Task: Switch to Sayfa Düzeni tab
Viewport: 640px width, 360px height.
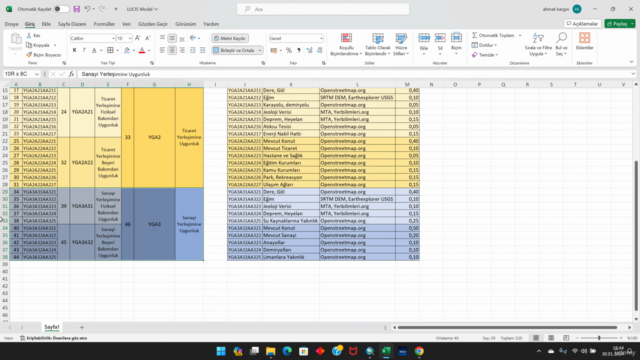Action: tap(72, 24)
